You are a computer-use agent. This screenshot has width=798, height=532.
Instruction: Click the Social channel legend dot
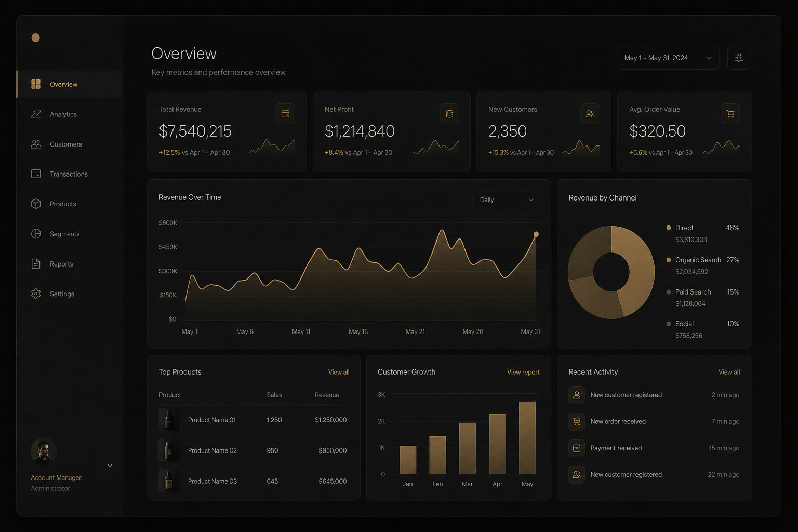pos(669,324)
